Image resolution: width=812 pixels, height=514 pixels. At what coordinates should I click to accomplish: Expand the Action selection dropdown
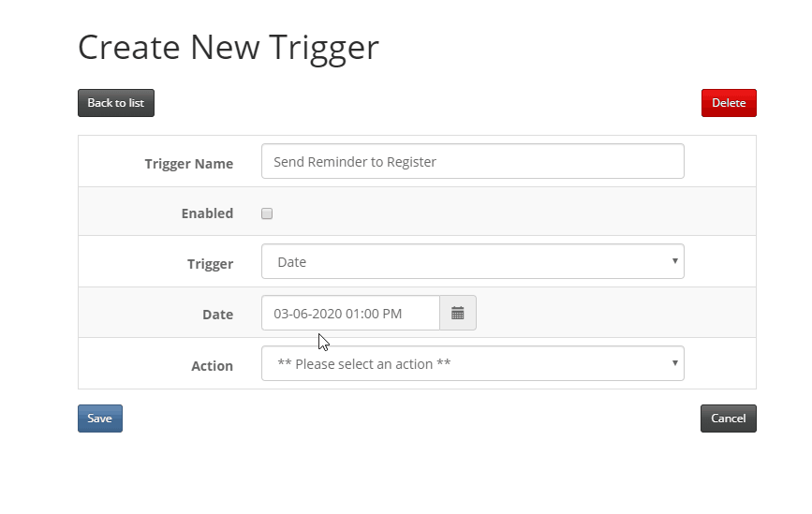pos(472,363)
